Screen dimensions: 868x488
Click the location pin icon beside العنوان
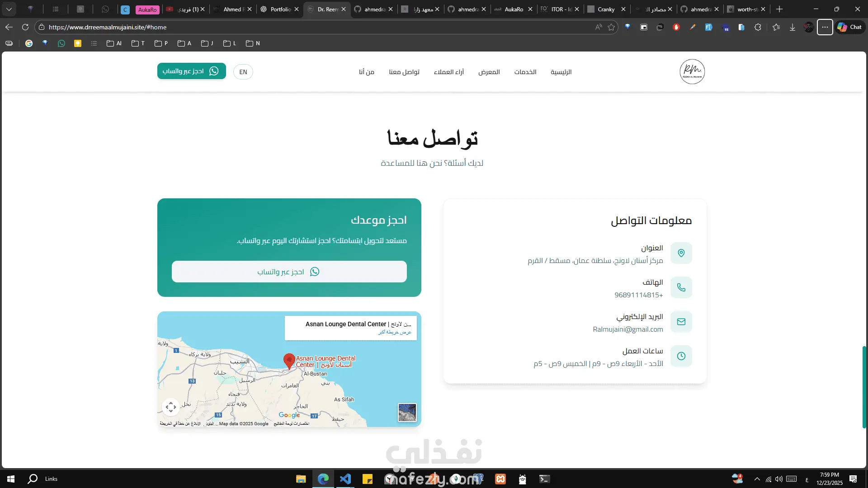click(681, 253)
